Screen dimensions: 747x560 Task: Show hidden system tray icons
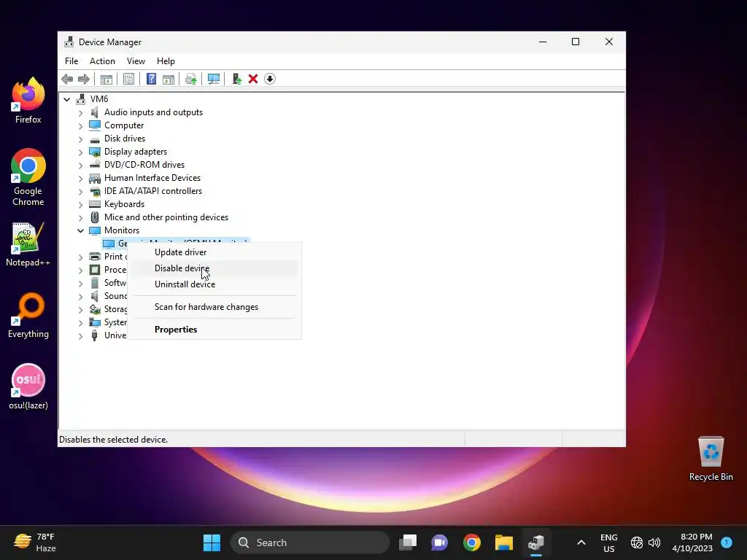(x=581, y=542)
